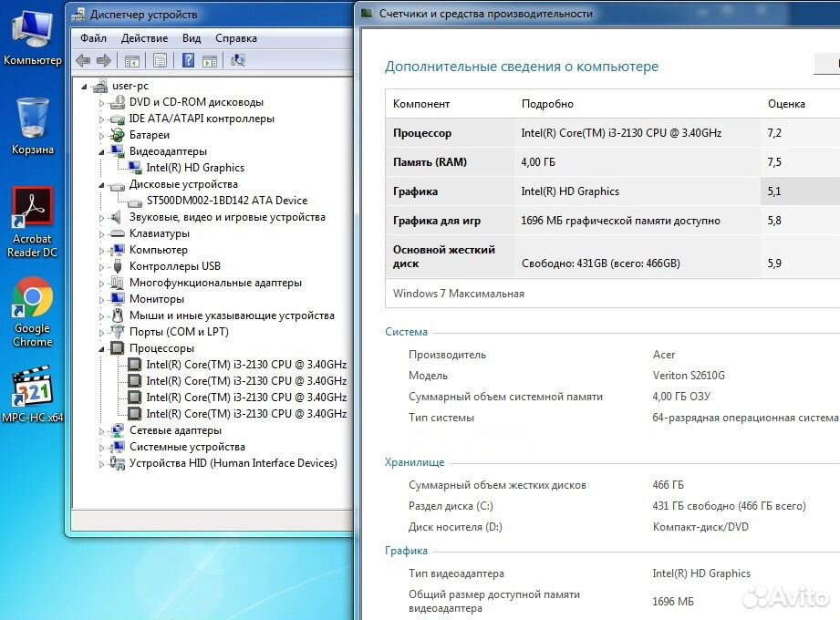
Task: Open the Корзина recycle bin icon
Action: (x=32, y=126)
